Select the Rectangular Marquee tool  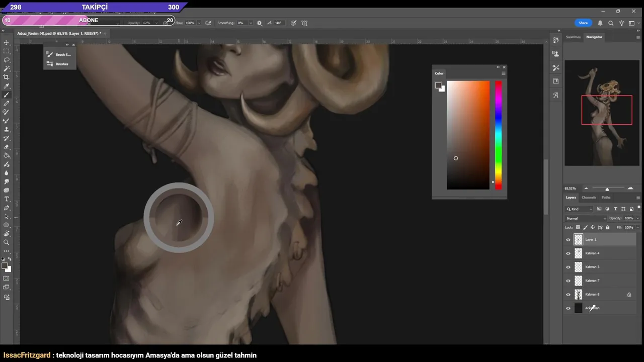pos(7,51)
